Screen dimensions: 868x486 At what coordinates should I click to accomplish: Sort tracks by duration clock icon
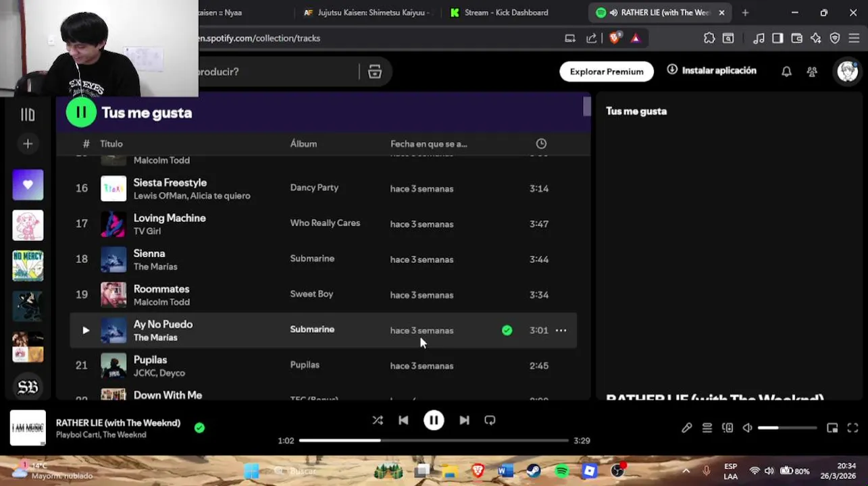[541, 144]
